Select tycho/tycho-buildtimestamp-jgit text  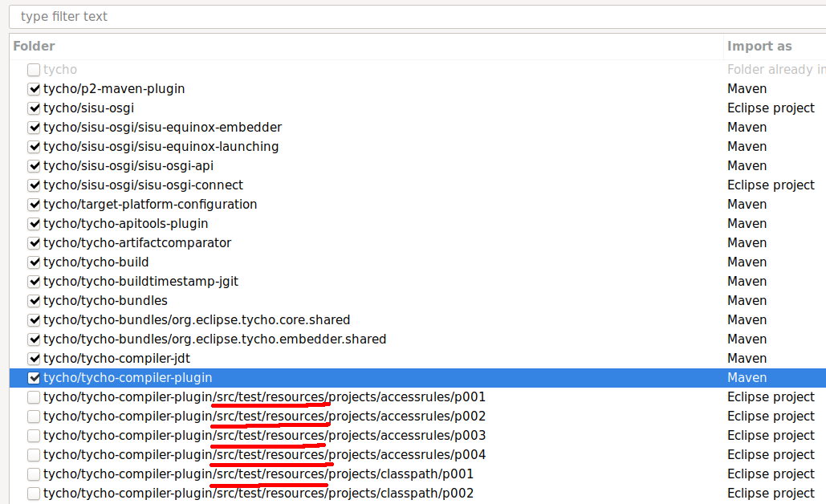click(140, 281)
